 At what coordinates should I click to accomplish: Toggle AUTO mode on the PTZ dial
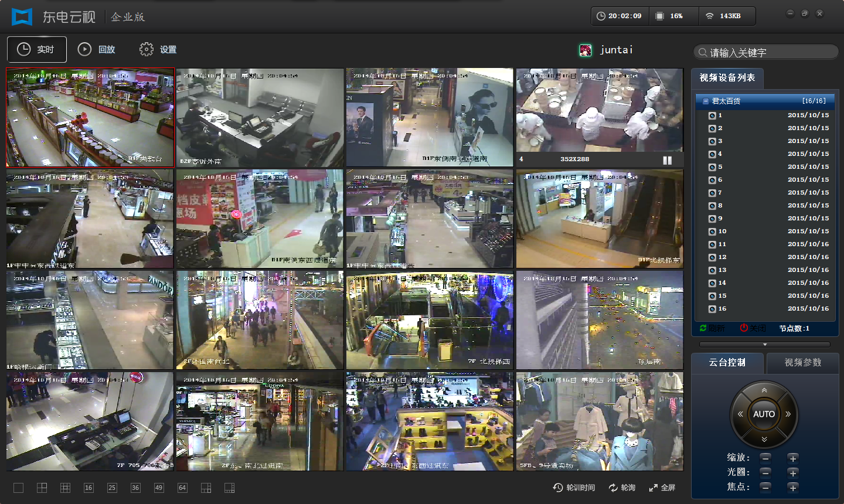coord(764,414)
